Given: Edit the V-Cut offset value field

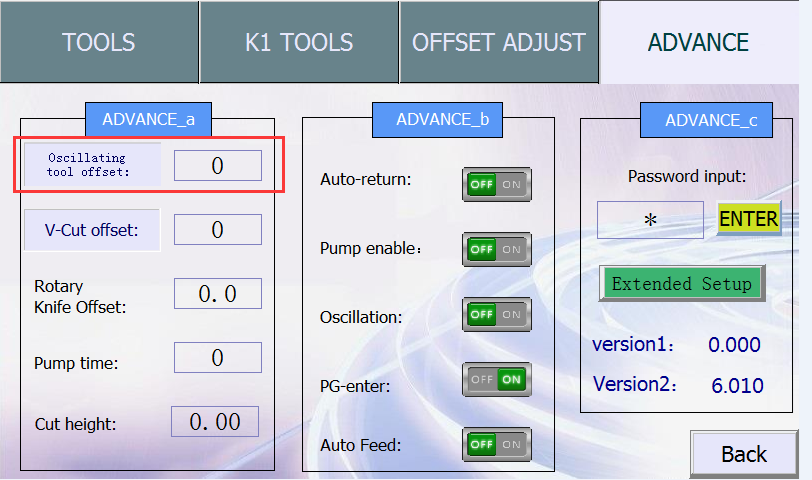Looking at the screenshot, I should pyautogui.click(x=217, y=230).
